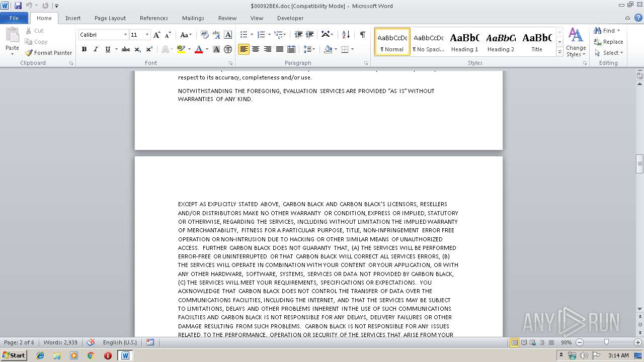Decrease paragraph indent
The width and height of the screenshot is (644, 362).
(298, 35)
